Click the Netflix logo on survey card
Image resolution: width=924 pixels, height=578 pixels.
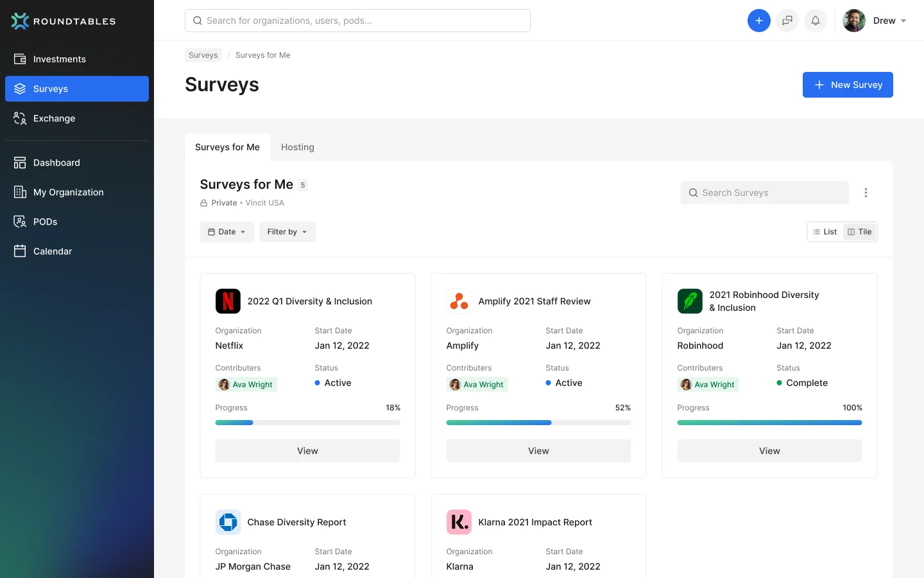[228, 301]
